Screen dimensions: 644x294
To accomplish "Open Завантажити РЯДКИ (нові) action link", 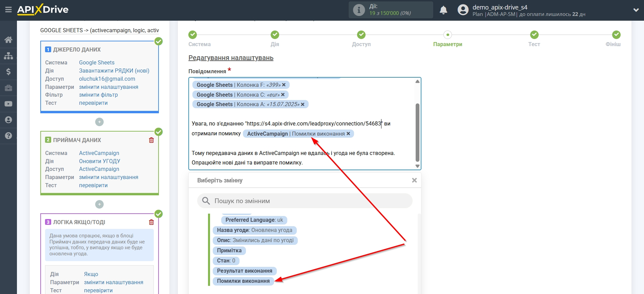I will coord(114,71).
